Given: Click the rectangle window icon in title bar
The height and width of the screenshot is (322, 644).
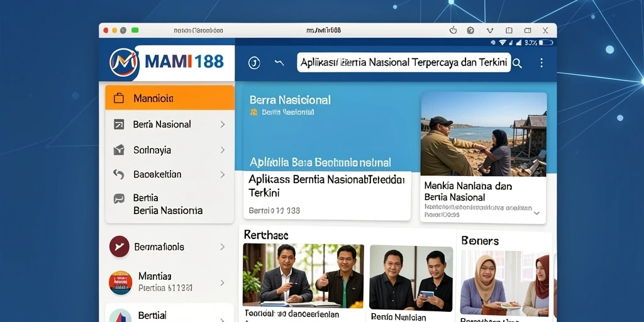Looking at the screenshot, I should (x=528, y=30).
